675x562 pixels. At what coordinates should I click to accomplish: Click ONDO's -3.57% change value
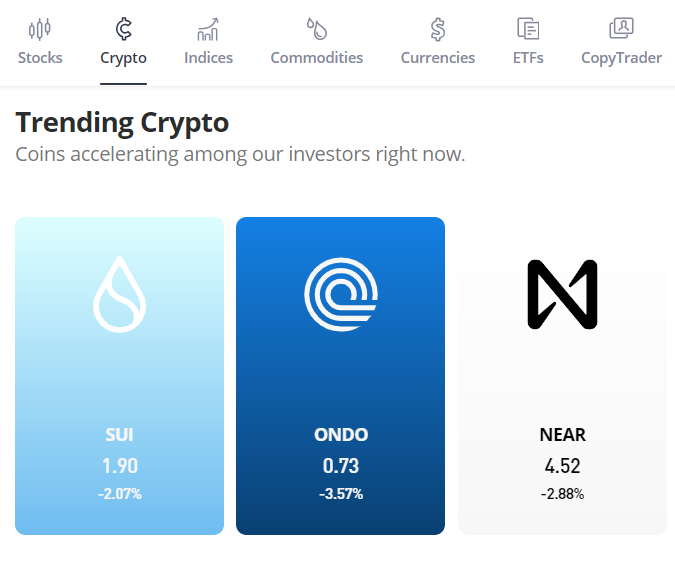341,494
